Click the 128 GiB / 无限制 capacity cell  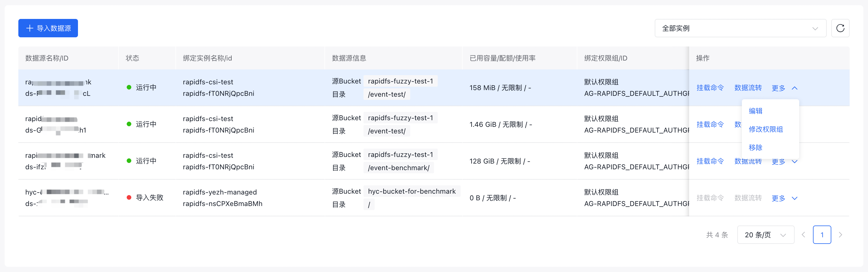(499, 161)
